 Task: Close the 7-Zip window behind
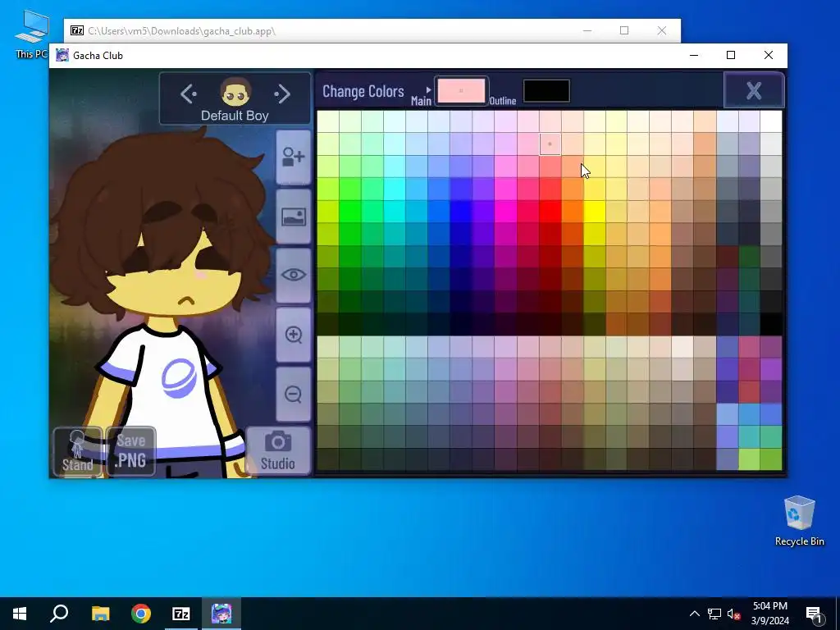662,30
